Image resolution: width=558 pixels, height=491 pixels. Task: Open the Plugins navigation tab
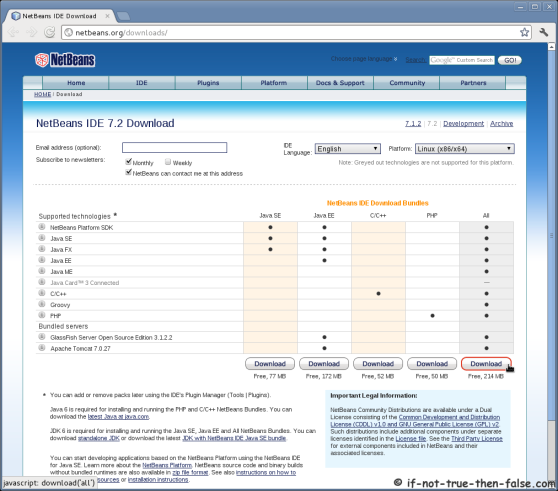(208, 83)
